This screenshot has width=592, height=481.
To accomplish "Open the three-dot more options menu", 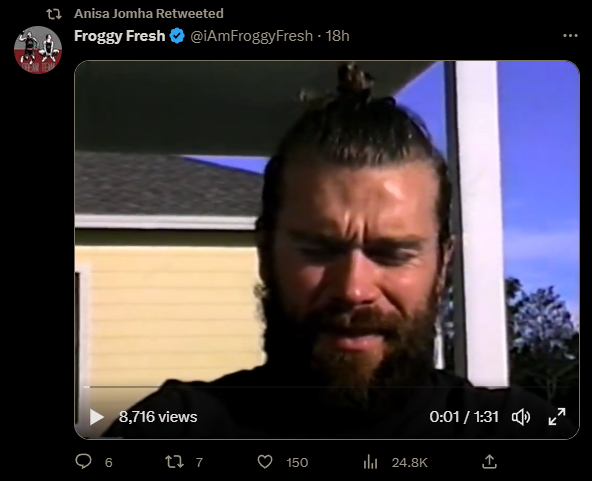I will pos(570,35).
